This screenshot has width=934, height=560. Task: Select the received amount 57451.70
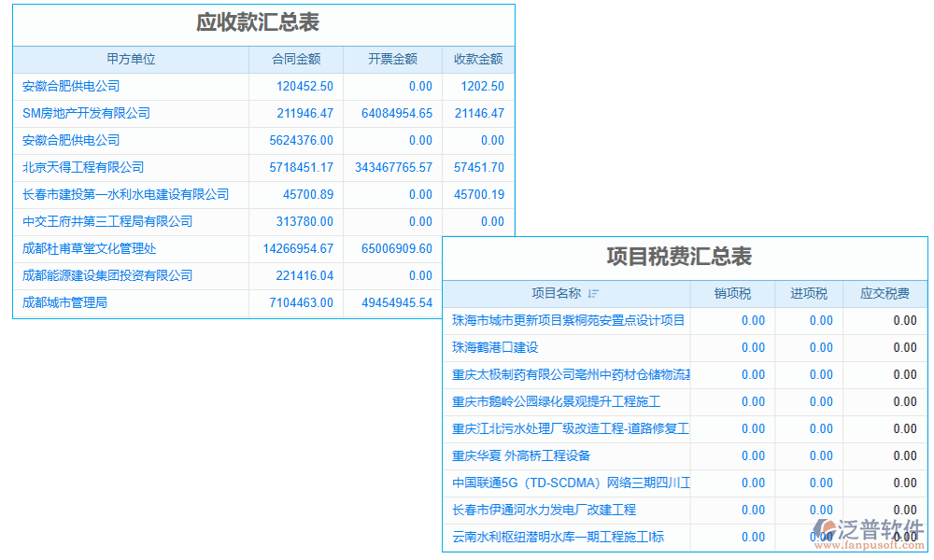point(479,167)
